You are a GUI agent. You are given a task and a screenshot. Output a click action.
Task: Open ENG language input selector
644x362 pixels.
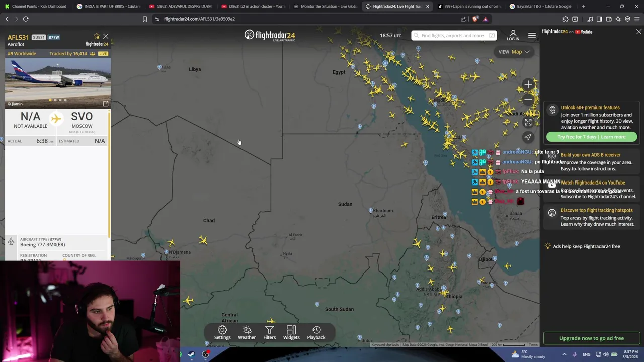click(x=586, y=354)
